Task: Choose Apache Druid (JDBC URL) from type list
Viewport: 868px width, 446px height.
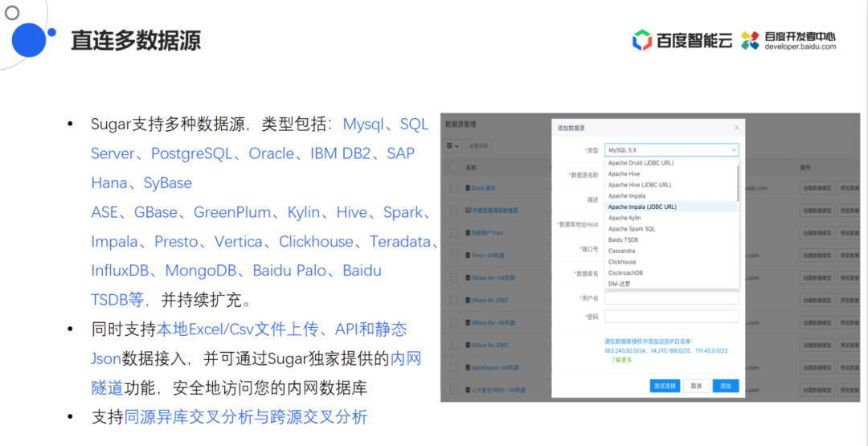Action: coord(671,162)
